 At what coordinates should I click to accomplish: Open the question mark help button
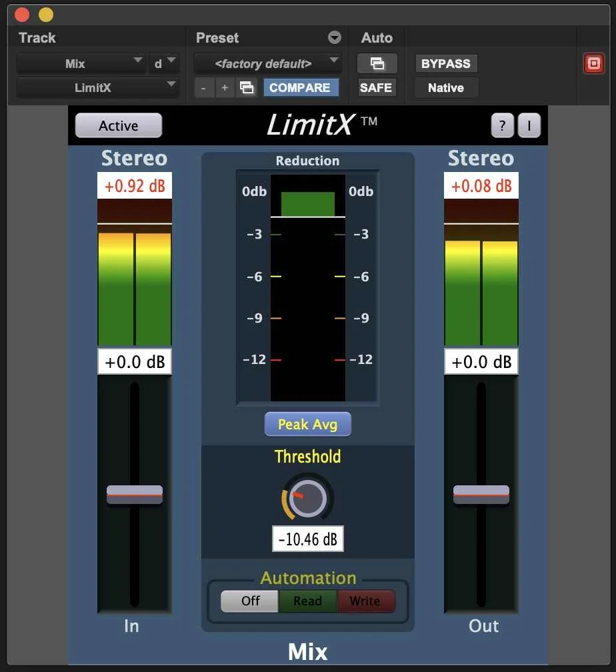pos(502,126)
